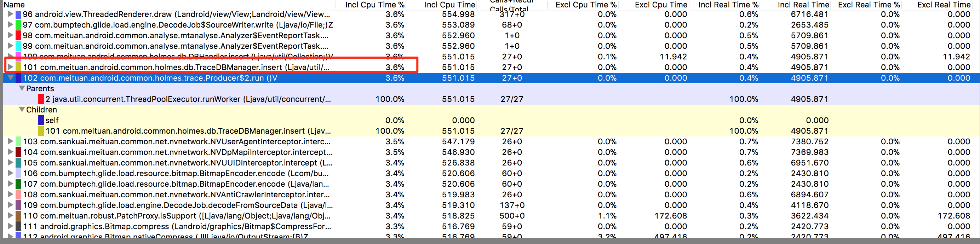Expand row 101 TraceDBManager.insert
This screenshot has width=980, height=244.
10,67
